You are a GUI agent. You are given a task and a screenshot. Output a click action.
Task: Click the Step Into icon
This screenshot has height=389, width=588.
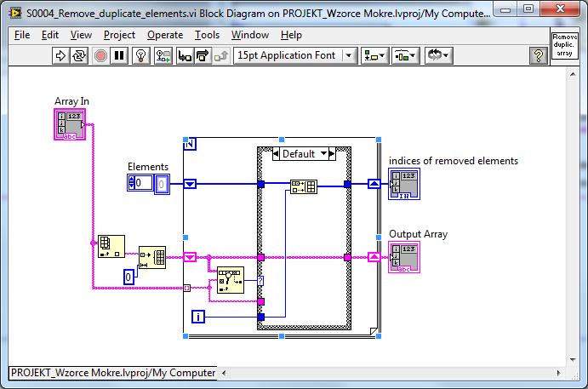click(185, 56)
